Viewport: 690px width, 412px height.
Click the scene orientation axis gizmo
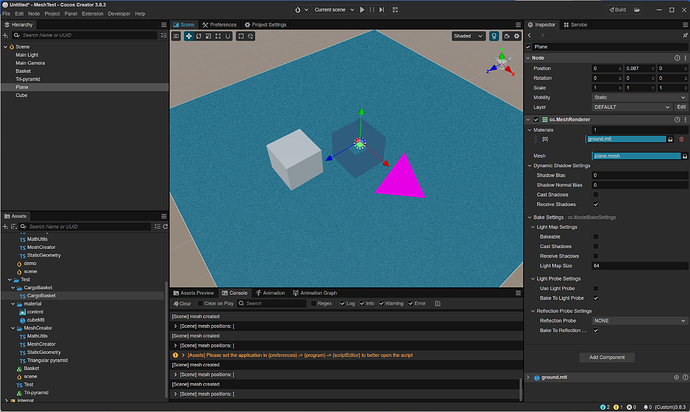501,64
